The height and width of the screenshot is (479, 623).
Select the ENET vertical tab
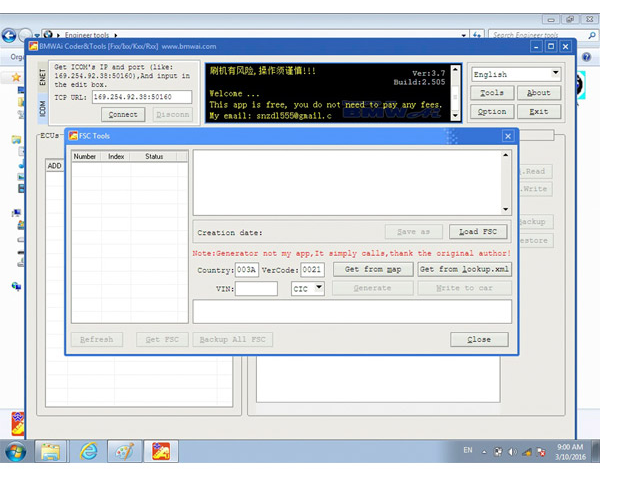point(42,77)
